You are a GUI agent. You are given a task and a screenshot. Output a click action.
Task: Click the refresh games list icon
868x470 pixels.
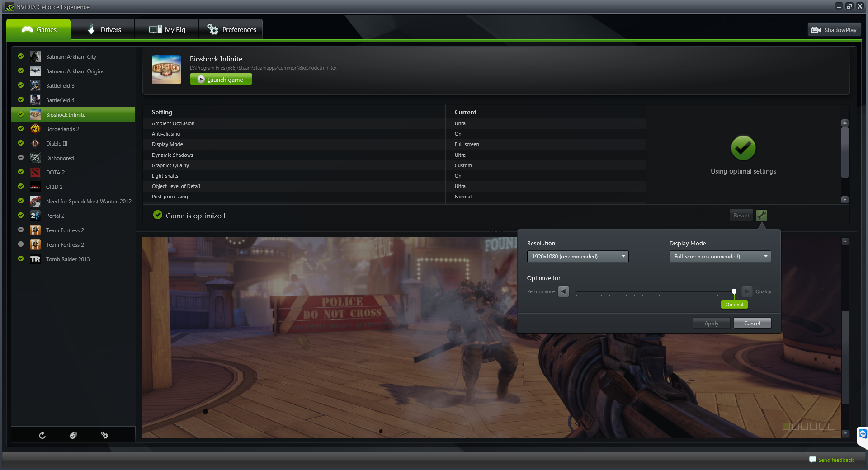(x=42, y=435)
